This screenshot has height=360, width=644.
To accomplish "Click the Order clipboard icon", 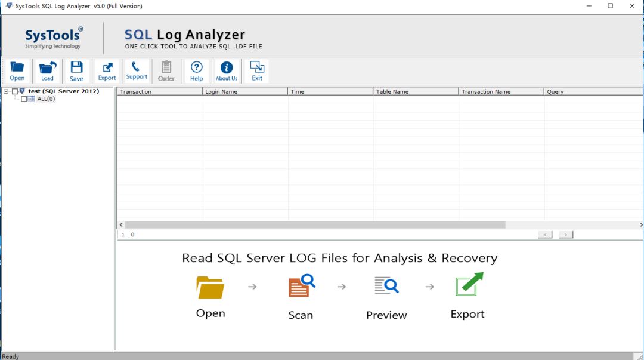I will coord(166,71).
